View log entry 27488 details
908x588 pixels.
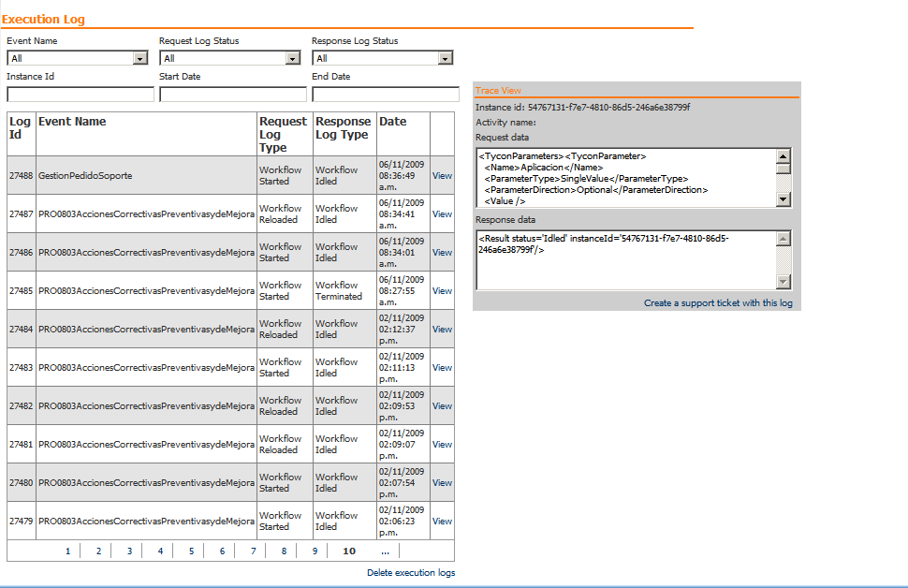[442, 175]
